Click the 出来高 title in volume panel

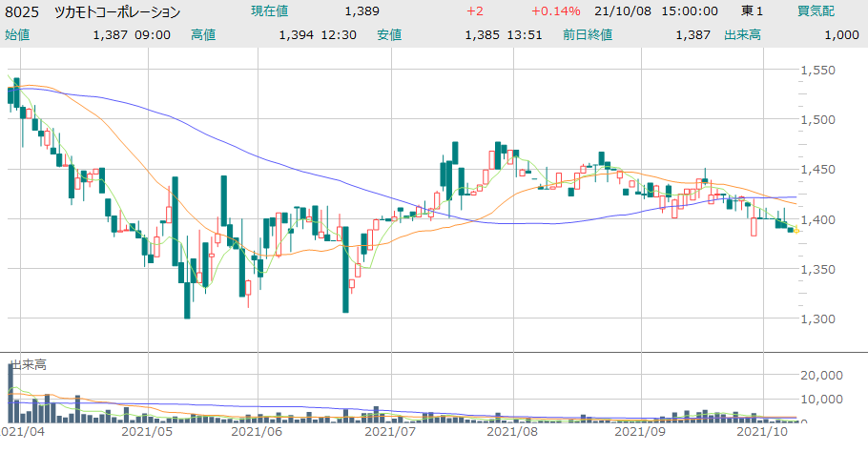28,364
